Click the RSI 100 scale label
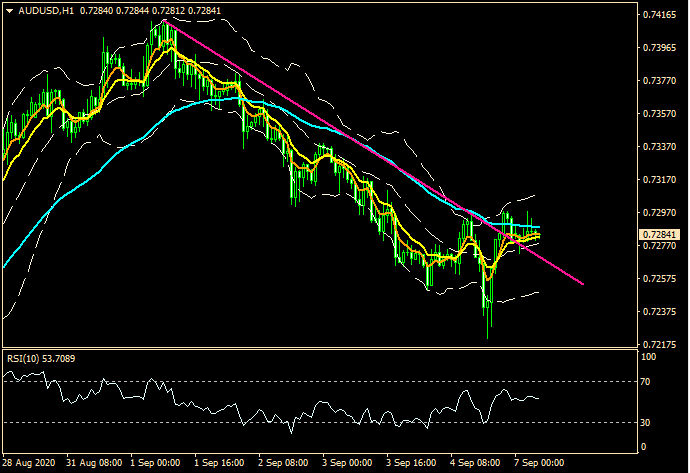Viewport: 690px width, 473px height. (648, 356)
